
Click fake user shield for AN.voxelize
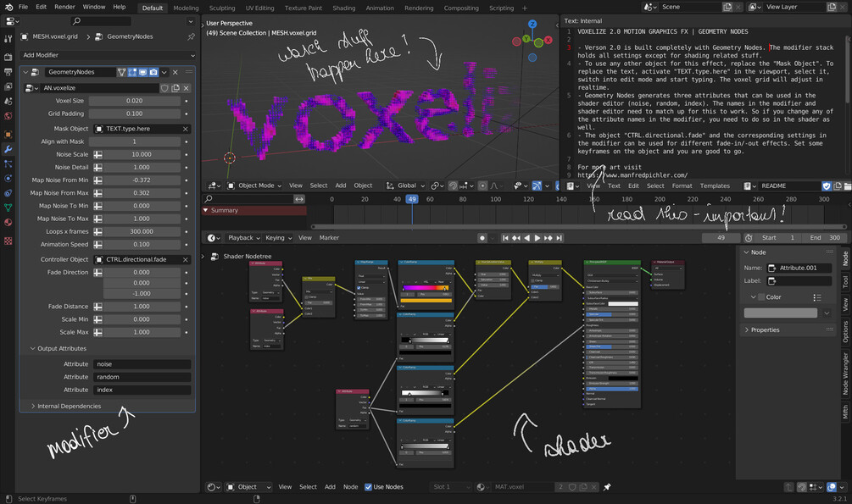[164, 88]
